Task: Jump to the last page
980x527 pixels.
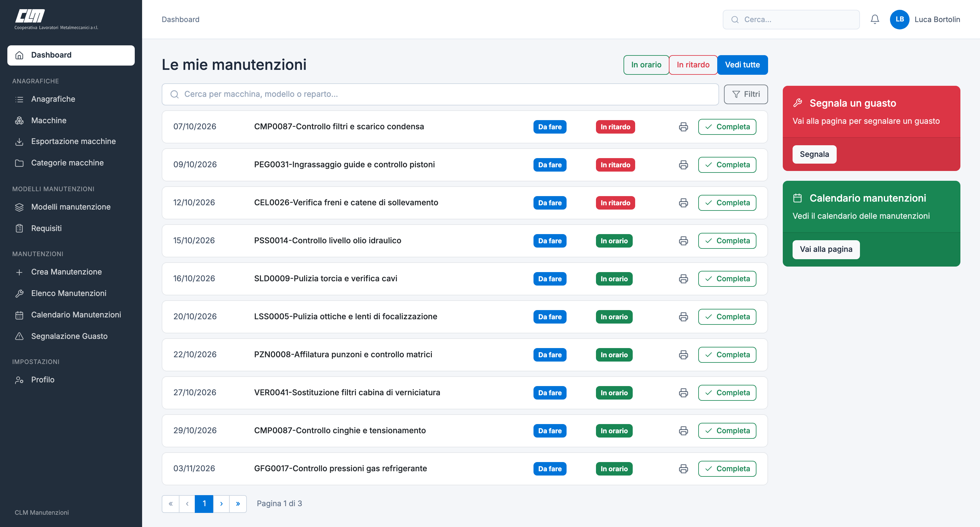Action: (238, 504)
